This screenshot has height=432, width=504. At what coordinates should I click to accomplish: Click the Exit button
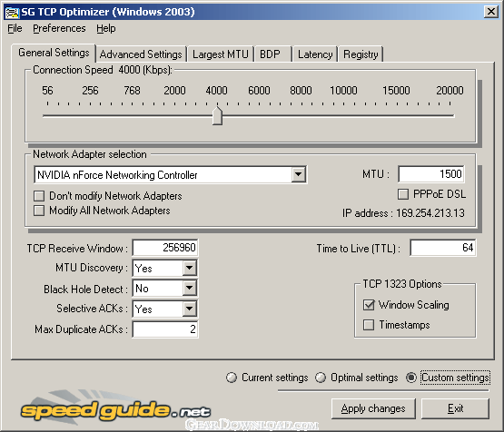(x=455, y=408)
